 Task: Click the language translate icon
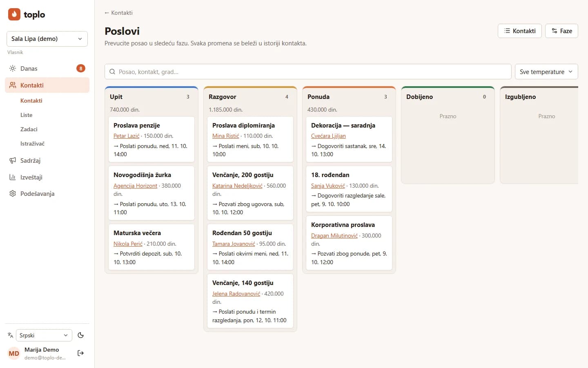pos(11,335)
